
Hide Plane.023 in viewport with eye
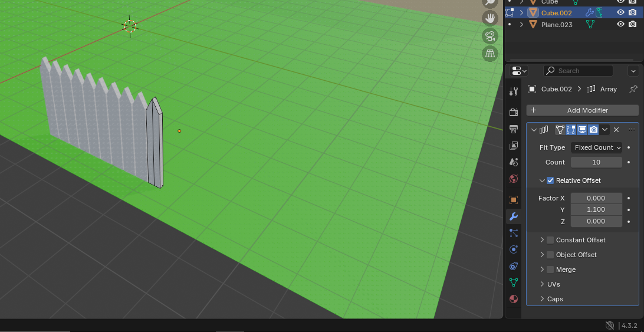point(620,24)
